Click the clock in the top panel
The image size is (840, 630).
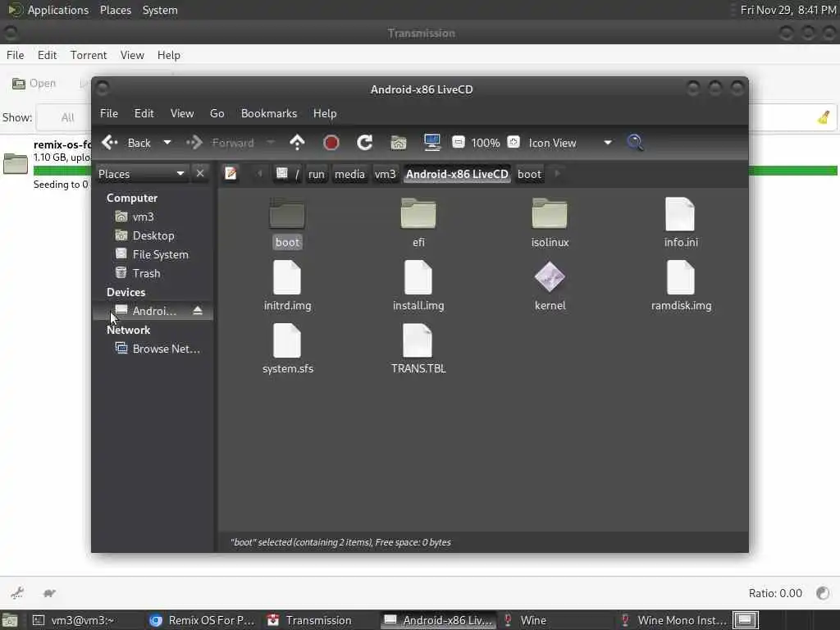pyautogui.click(x=788, y=10)
